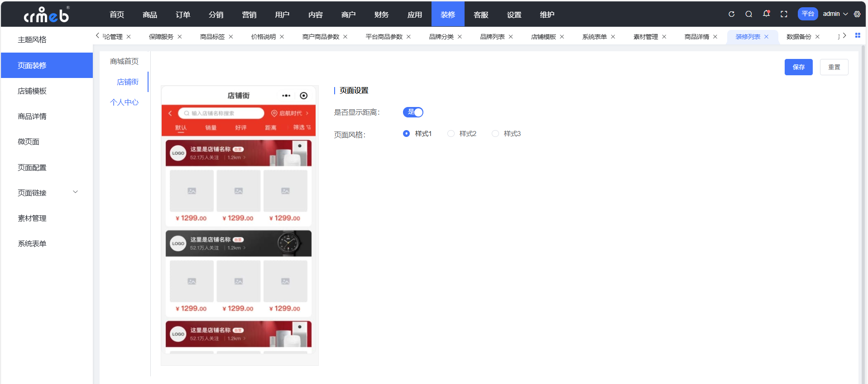Open the 财务 top menu
868x384 pixels.
(x=382, y=15)
